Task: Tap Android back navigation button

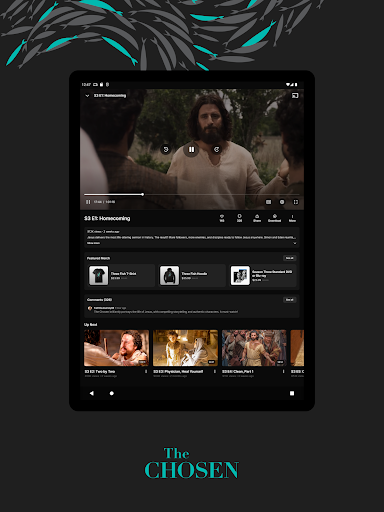Action: point(92,393)
